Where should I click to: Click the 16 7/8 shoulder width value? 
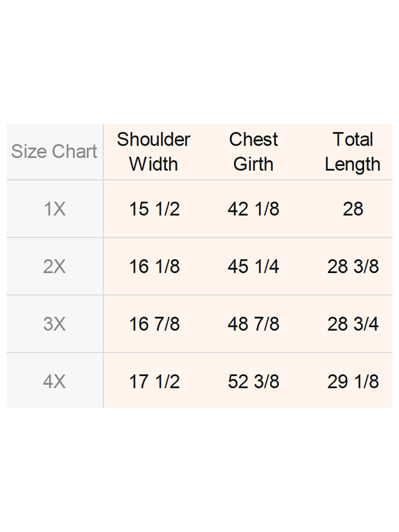[x=154, y=324]
